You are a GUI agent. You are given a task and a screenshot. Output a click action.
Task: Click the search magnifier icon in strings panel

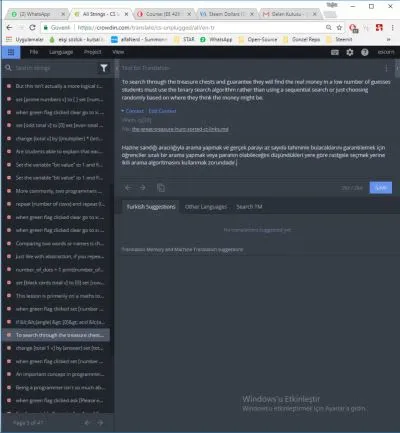click(8, 68)
